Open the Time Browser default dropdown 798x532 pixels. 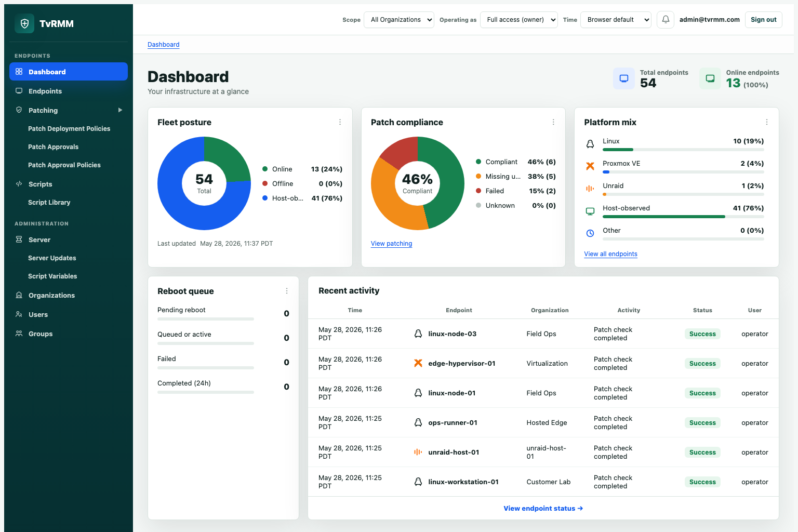(x=616, y=20)
